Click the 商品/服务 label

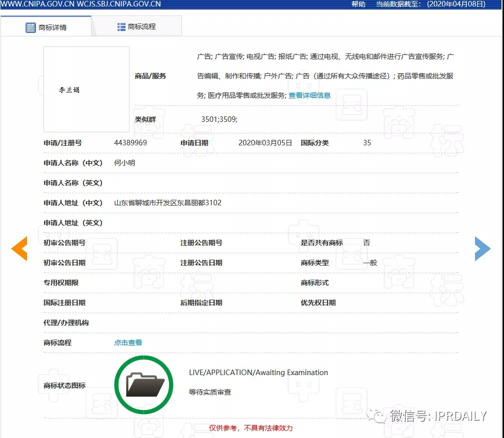point(150,76)
